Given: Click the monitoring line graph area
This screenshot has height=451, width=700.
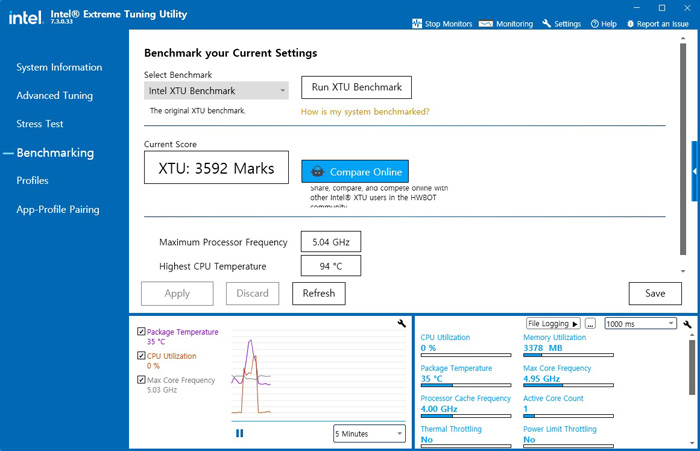Looking at the screenshot, I should (318, 375).
